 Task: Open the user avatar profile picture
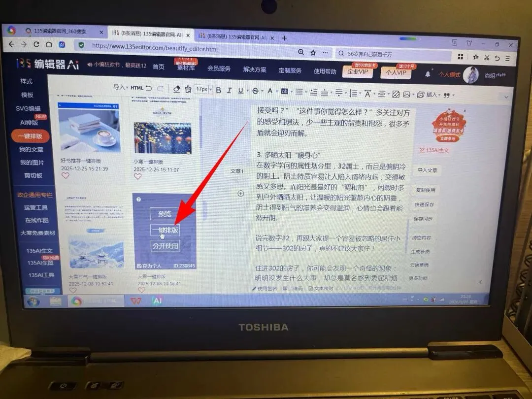[x=471, y=75]
